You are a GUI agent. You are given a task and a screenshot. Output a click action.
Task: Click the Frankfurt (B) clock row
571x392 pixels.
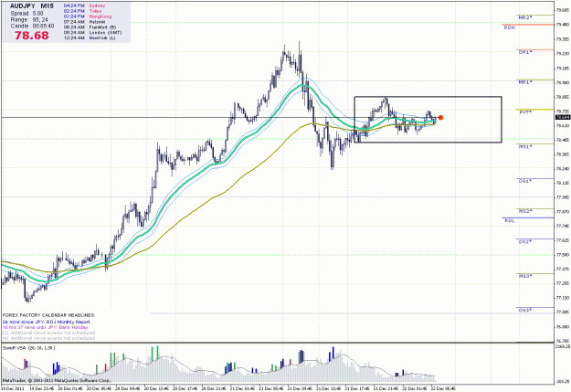point(90,27)
